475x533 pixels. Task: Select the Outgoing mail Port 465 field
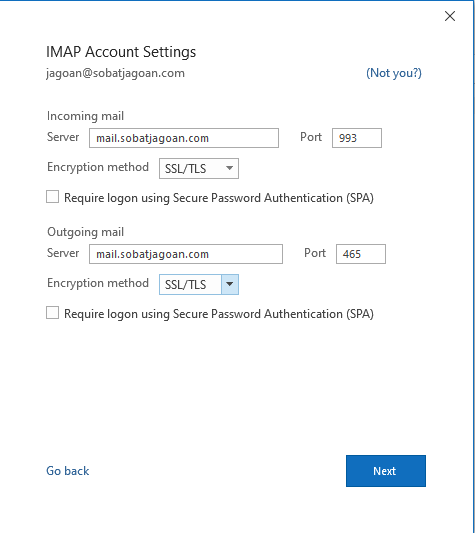(x=361, y=254)
